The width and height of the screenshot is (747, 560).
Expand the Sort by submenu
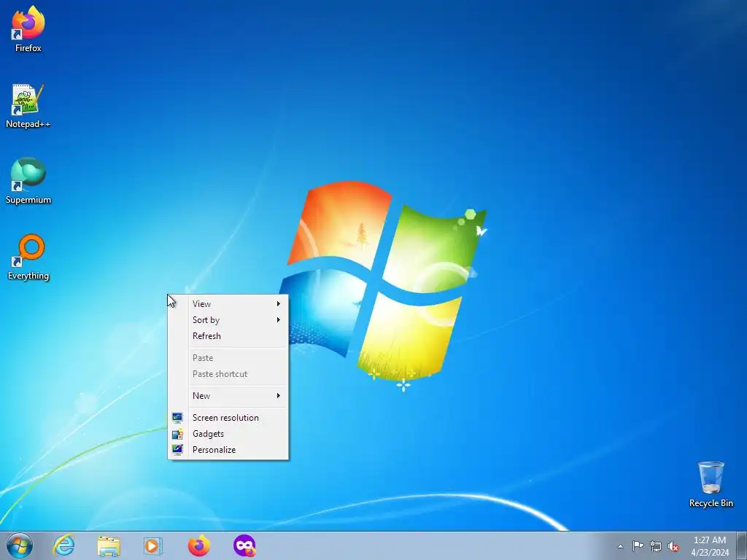(228, 320)
